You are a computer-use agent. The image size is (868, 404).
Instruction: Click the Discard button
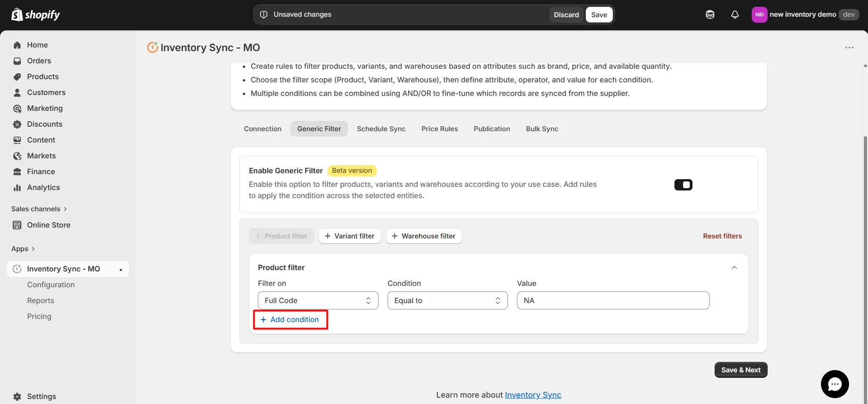coord(566,14)
